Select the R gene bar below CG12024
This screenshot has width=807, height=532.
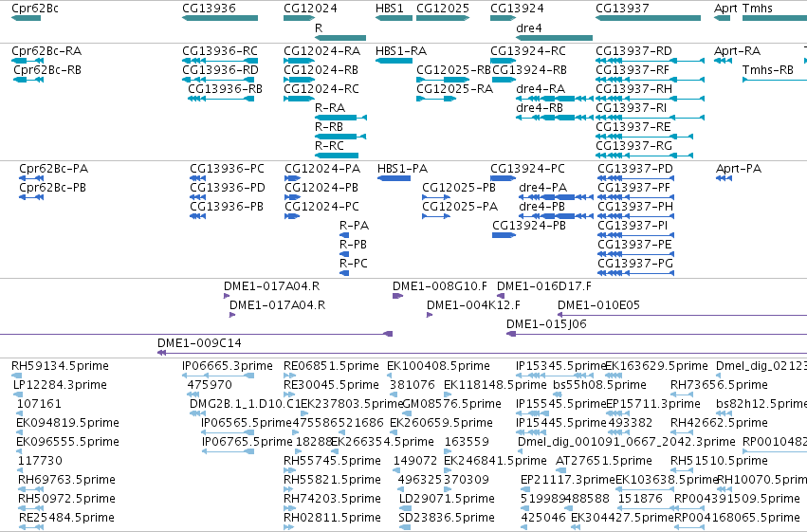340,38
